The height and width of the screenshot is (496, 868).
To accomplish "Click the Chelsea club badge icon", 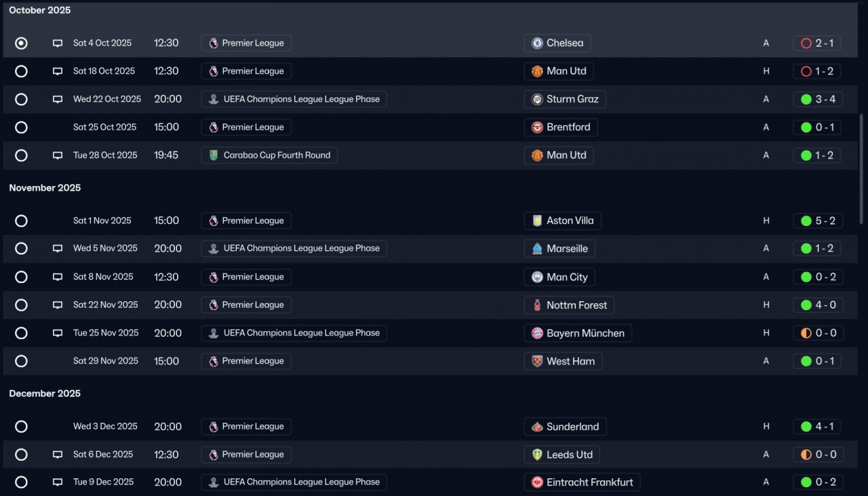I will pos(537,43).
